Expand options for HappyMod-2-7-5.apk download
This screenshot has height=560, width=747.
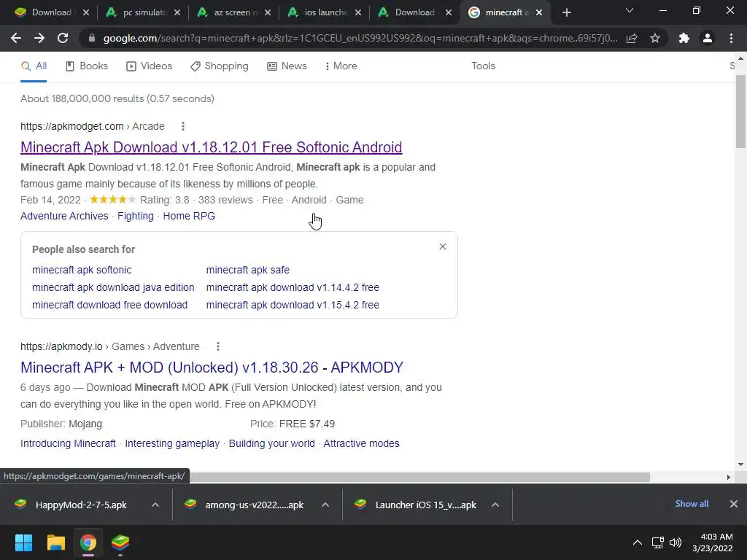pos(155,505)
